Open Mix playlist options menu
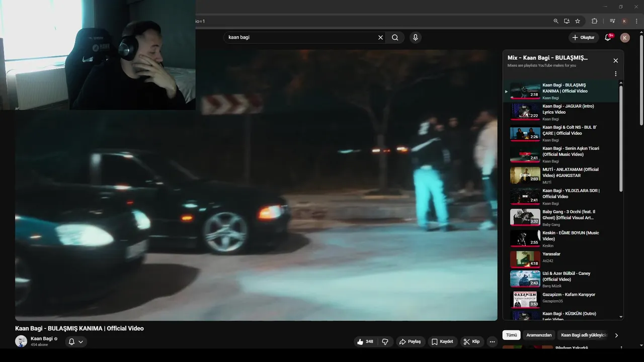644x362 pixels. click(615, 74)
